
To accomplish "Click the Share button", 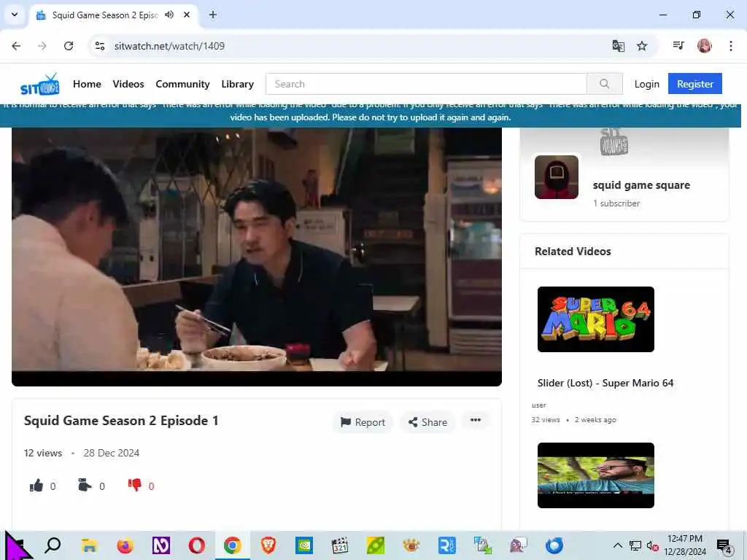I will pyautogui.click(x=427, y=422).
